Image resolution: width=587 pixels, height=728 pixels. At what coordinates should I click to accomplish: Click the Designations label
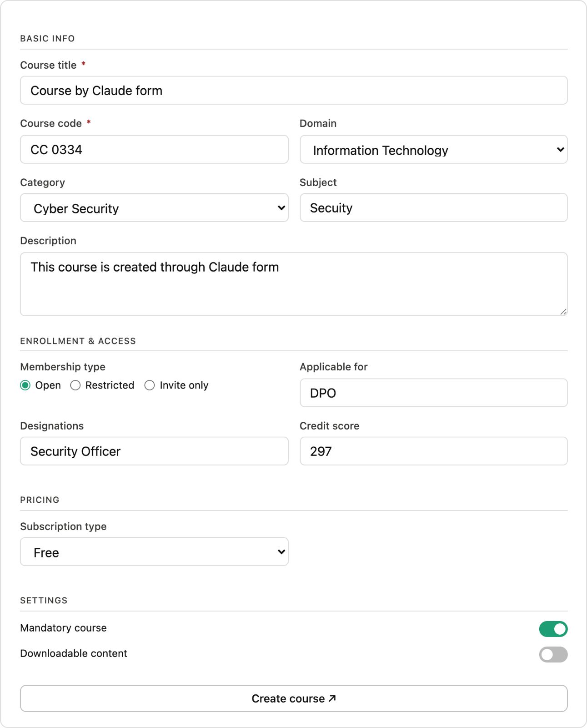pyautogui.click(x=52, y=426)
